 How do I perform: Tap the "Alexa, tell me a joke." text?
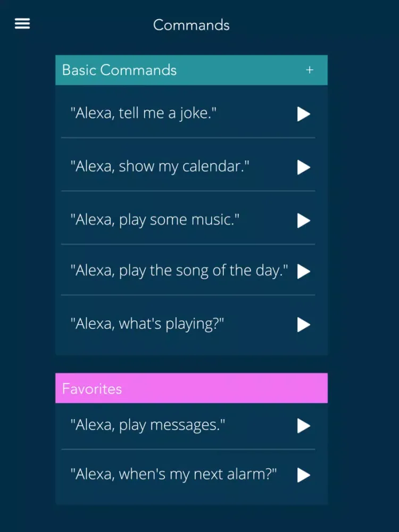(x=144, y=113)
